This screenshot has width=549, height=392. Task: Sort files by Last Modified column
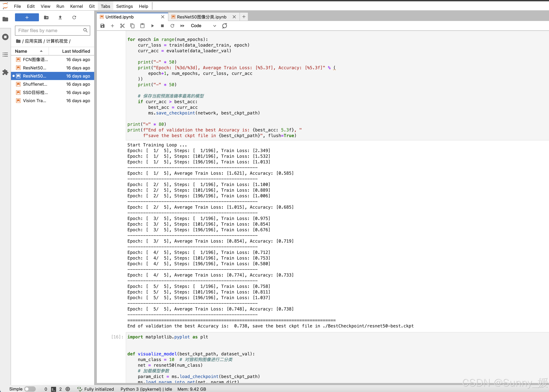pos(71,51)
